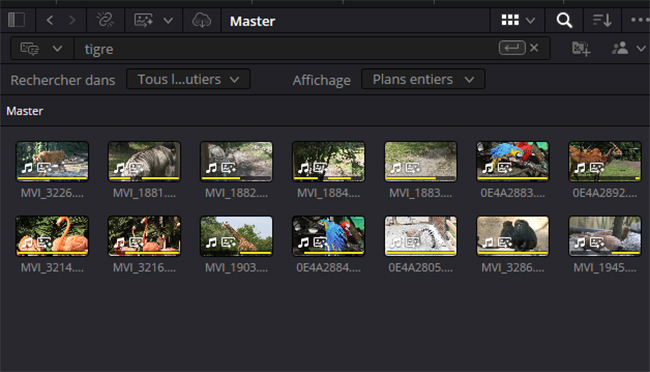The width and height of the screenshot is (650, 372).
Task: Select the MVI_1881 clip thumbnail
Action: click(144, 161)
